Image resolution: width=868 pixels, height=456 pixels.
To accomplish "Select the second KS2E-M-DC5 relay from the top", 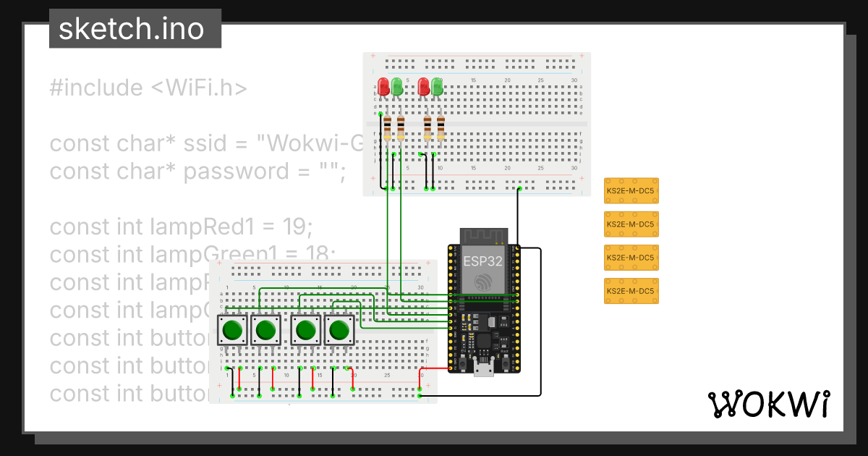I will [x=631, y=224].
